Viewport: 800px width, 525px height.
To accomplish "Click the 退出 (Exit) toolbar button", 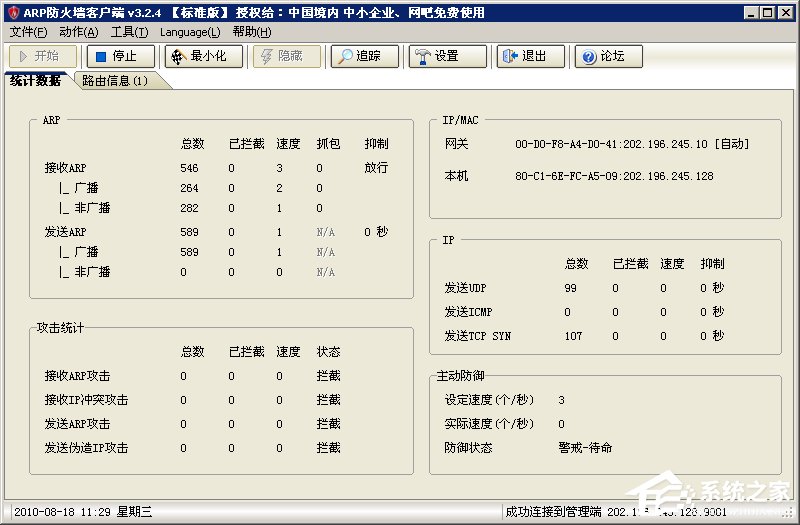I will (530, 57).
